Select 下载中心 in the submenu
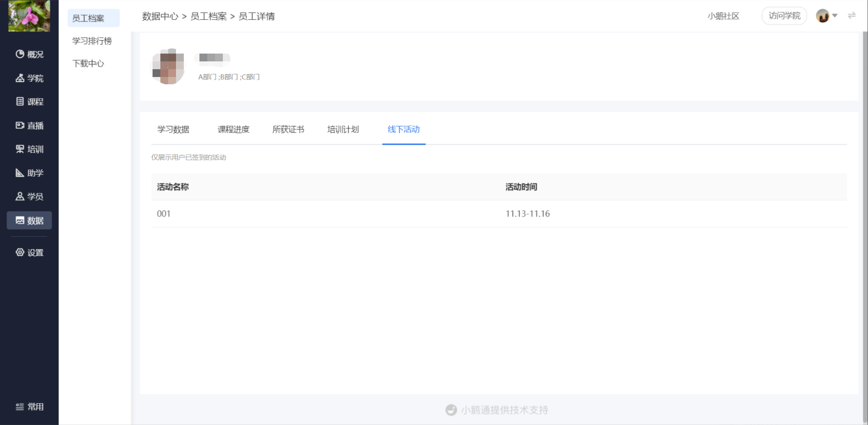This screenshot has width=868, height=425. (88, 63)
